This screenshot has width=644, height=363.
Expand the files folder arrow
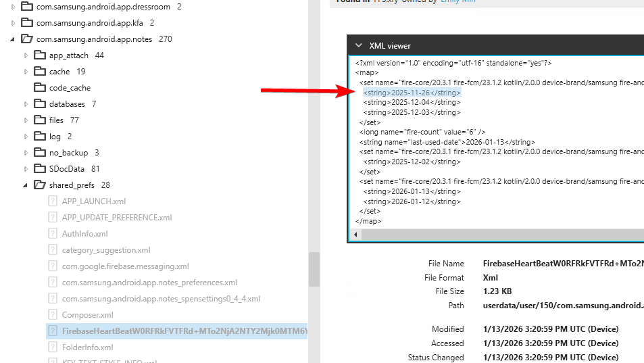pos(26,120)
